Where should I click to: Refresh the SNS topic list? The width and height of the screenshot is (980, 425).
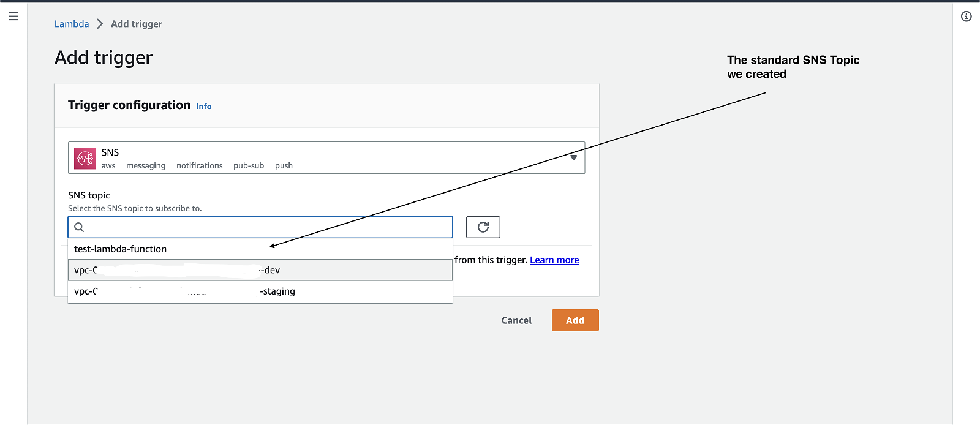click(x=483, y=227)
